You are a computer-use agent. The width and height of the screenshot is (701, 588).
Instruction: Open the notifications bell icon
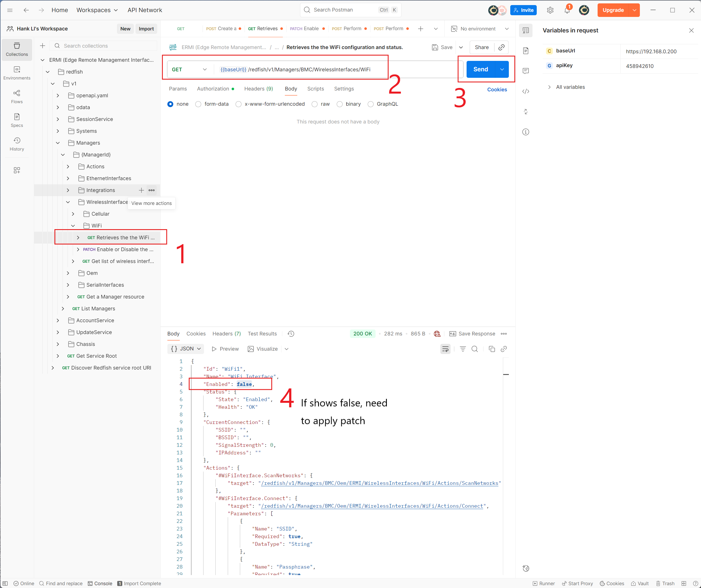[567, 10]
